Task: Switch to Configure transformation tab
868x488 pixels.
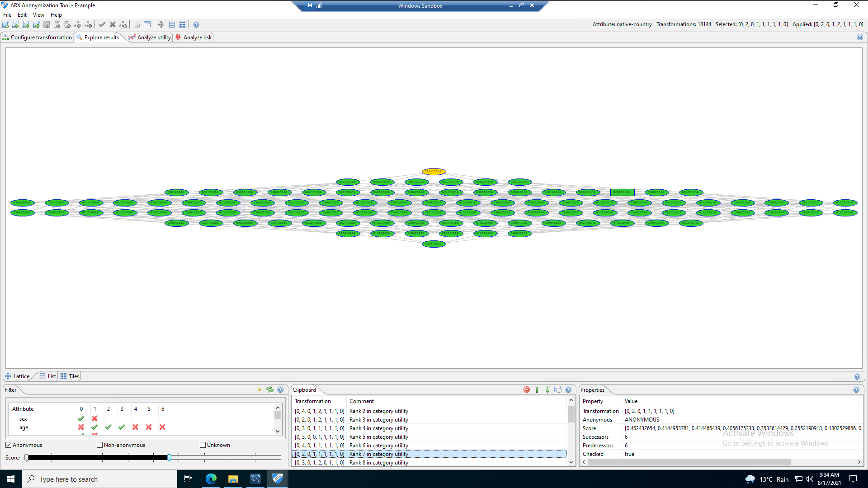Action: pyautogui.click(x=38, y=38)
